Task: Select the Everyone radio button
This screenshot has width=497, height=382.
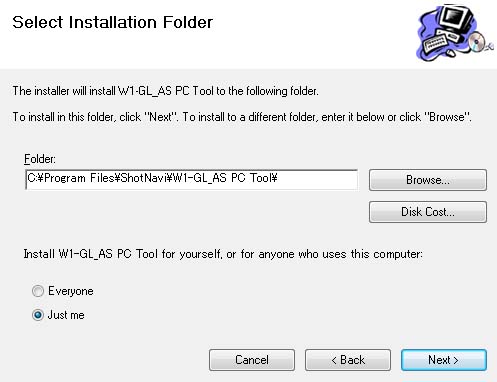Action: pyautogui.click(x=38, y=291)
